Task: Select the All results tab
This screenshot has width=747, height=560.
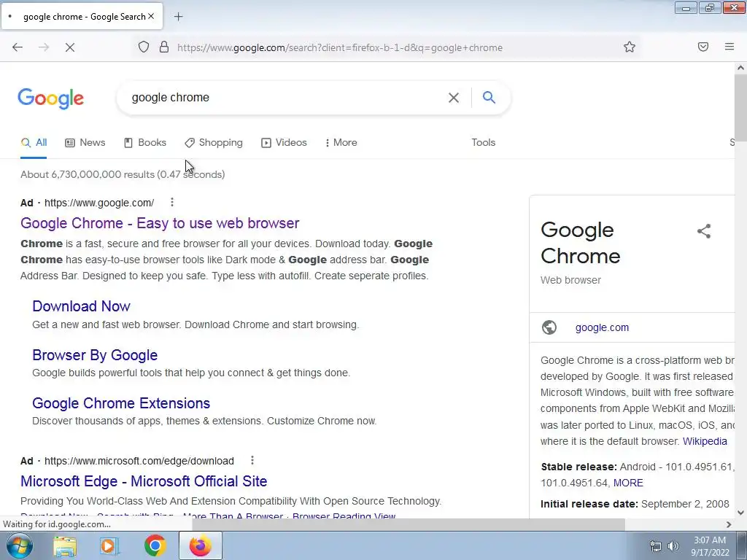Action: 34,142
